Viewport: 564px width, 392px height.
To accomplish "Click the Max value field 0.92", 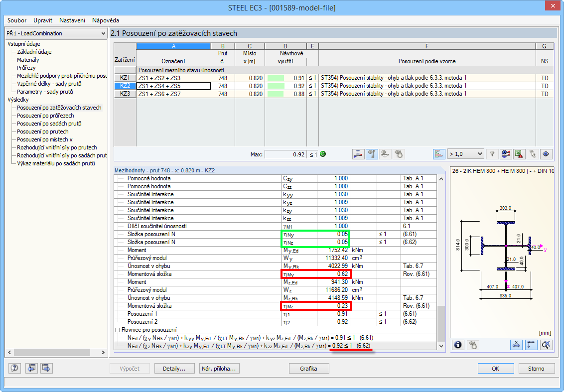I will point(285,154).
